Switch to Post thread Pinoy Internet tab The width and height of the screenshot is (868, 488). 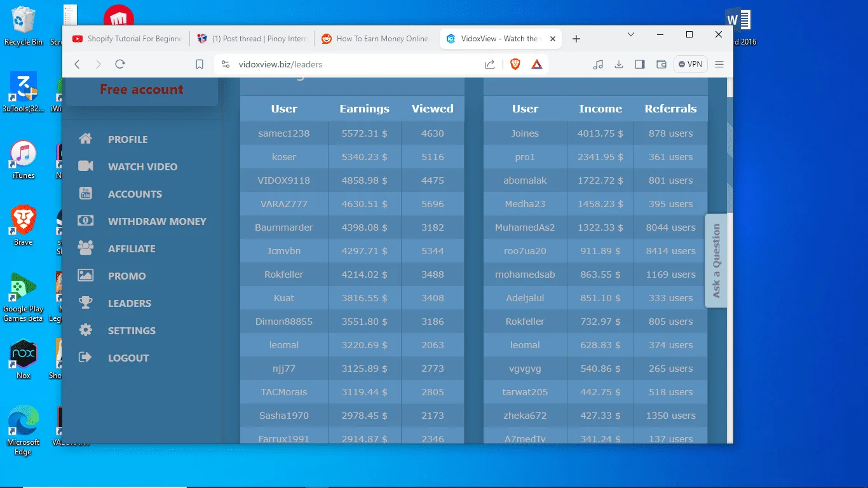click(x=252, y=39)
